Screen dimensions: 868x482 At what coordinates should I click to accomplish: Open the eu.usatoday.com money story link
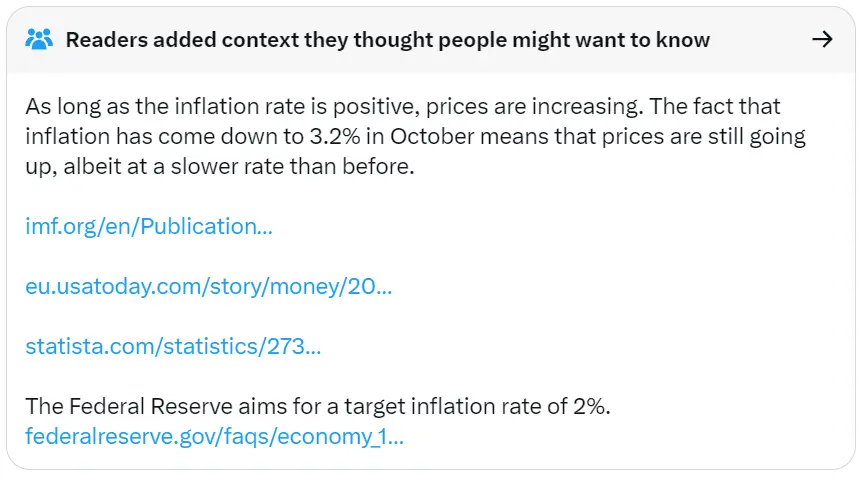point(208,287)
